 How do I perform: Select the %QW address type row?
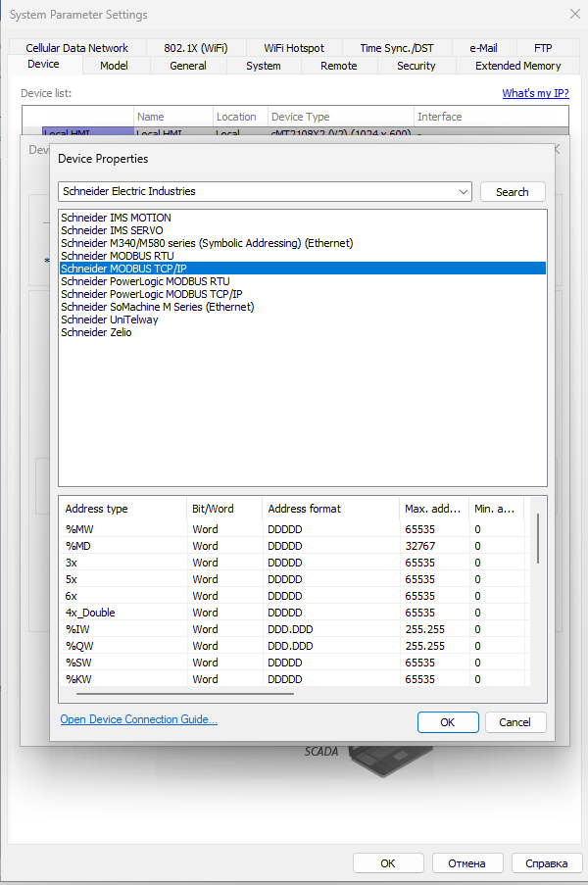[294, 646]
